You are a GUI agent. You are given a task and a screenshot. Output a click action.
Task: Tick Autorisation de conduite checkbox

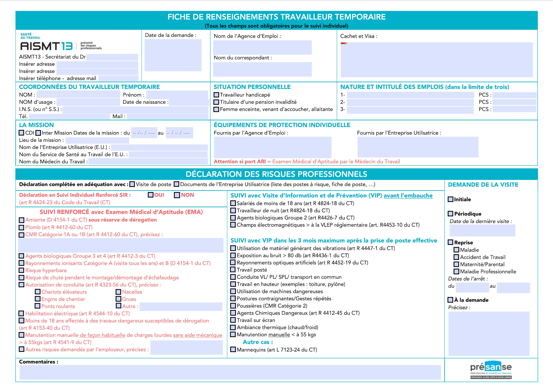(x=21, y=285)
